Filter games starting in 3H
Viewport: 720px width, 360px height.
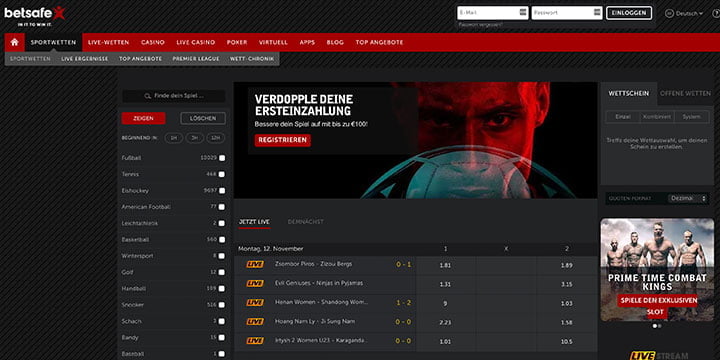195,138
